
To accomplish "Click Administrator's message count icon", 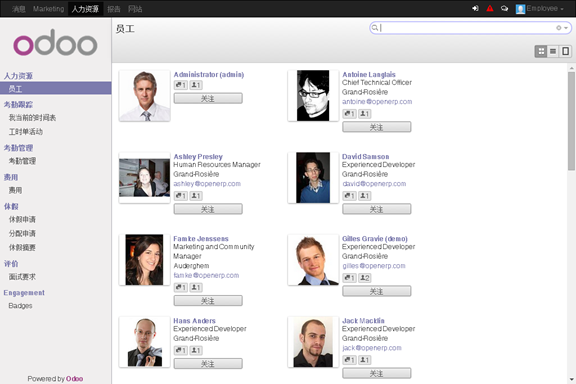I will tap(180, 85).
